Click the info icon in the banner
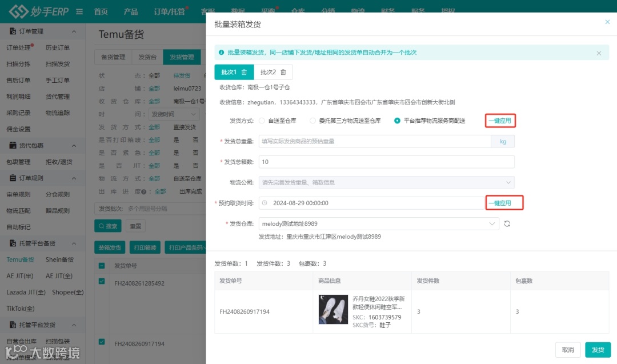The width and height of the screenshot is (617, 364). (x=221, y=53)
